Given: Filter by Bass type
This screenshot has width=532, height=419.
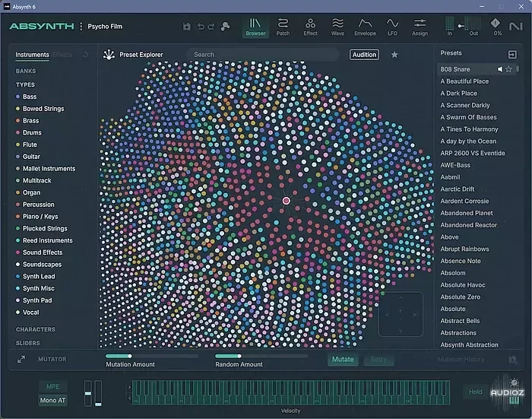Looking at the screenshot, I should [x=27, y=97].
